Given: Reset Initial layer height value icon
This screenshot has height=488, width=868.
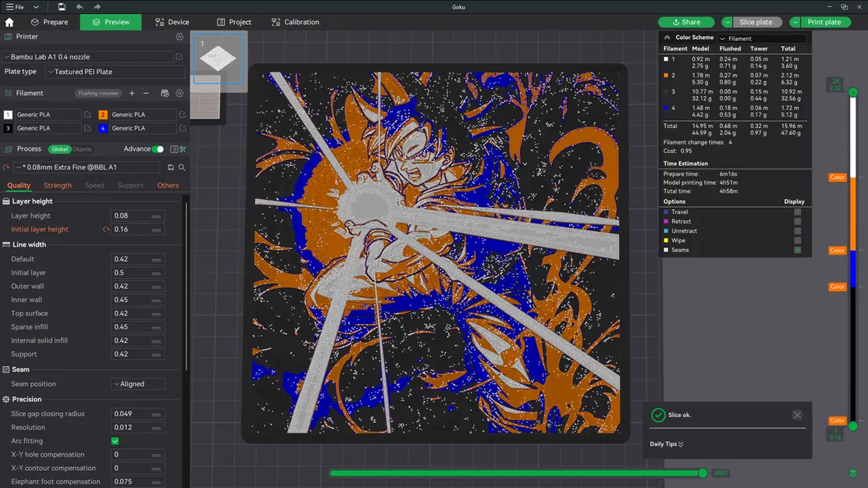Looking at the screenshot, I should [105, 230].
